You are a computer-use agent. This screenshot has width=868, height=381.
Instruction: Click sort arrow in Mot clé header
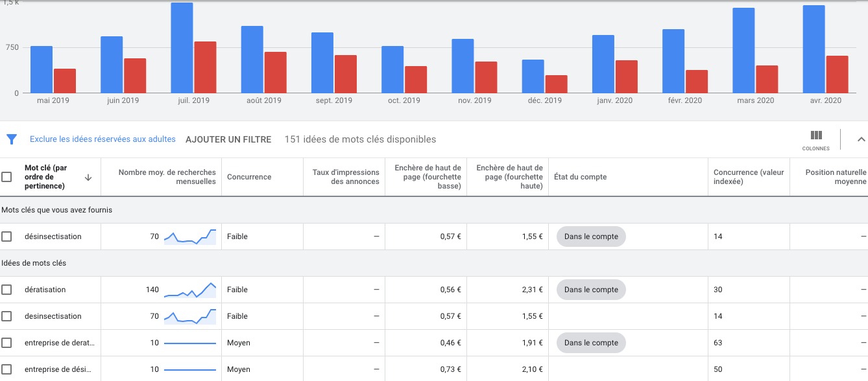coord(88,177)
